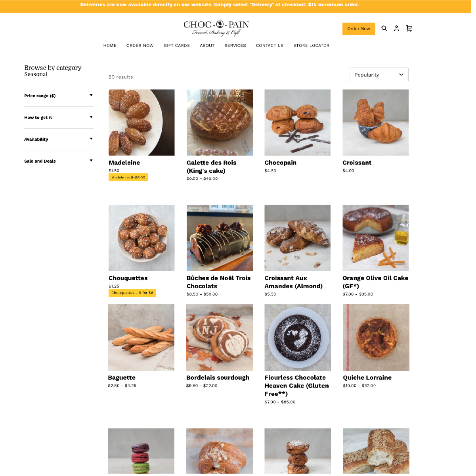This screenshot has height=476, width=476.
Task: Click the yellow Order Now button
Action: 359,29
